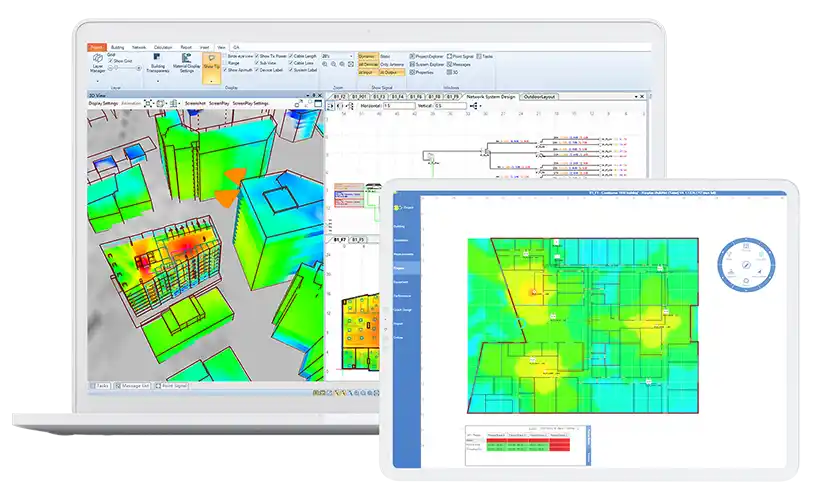Click the Horizontal value input field
Screen dimensions: 838x489
[x=396, y=105]
